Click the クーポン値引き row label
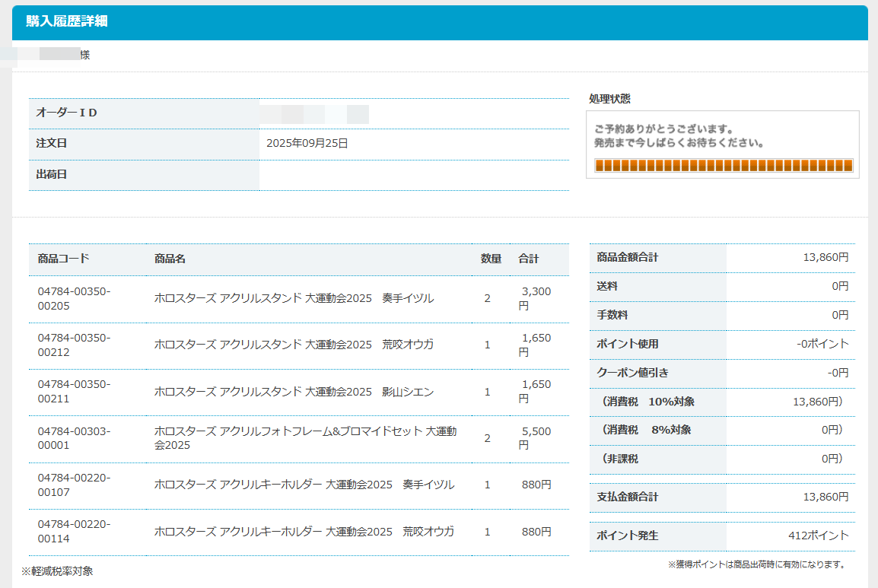Viewport: 878px width, 588px height. click(632, 373)
